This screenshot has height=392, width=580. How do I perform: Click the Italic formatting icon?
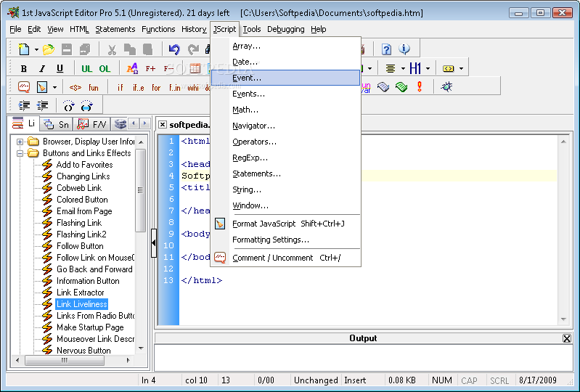tap(42, 68)
